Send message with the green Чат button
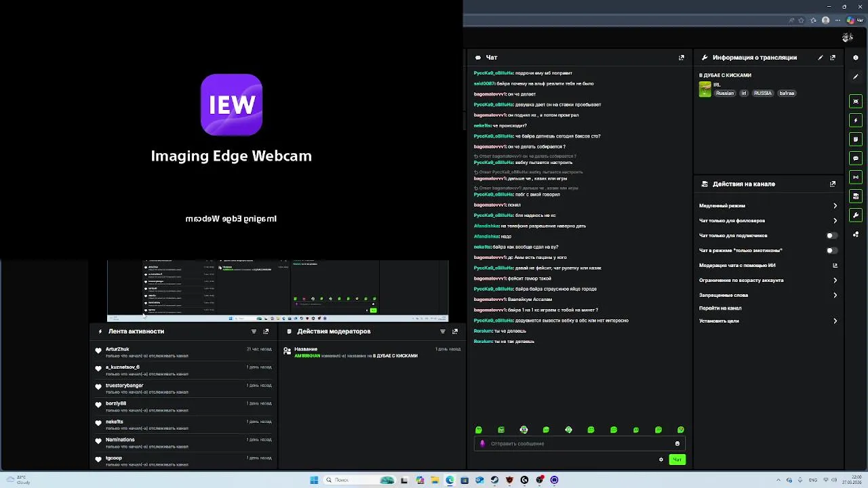 click(677, 460)
